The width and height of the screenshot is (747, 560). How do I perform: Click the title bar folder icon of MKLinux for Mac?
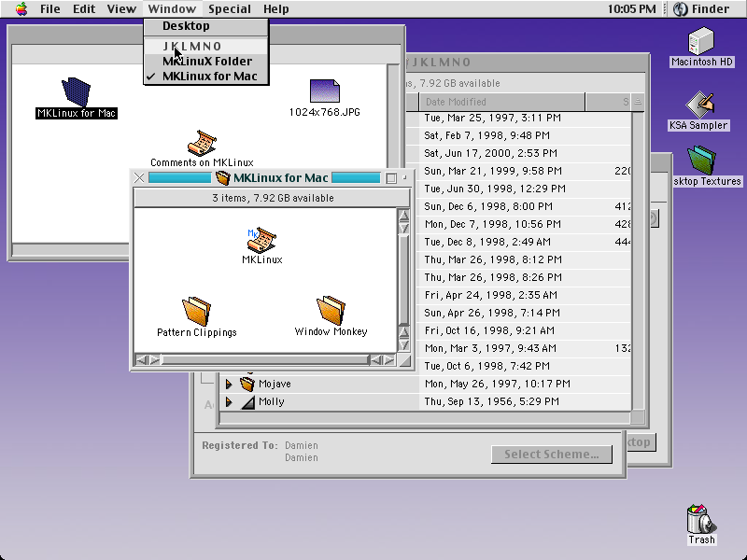coord(222,178)
